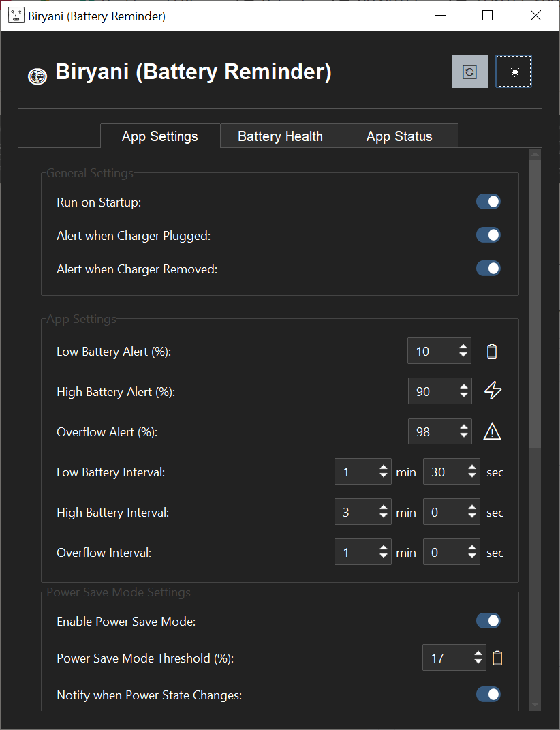Toggle light theme with the sun icon
Screen dimensions: 560x730
pyautogui.click(x=514, y=72)
